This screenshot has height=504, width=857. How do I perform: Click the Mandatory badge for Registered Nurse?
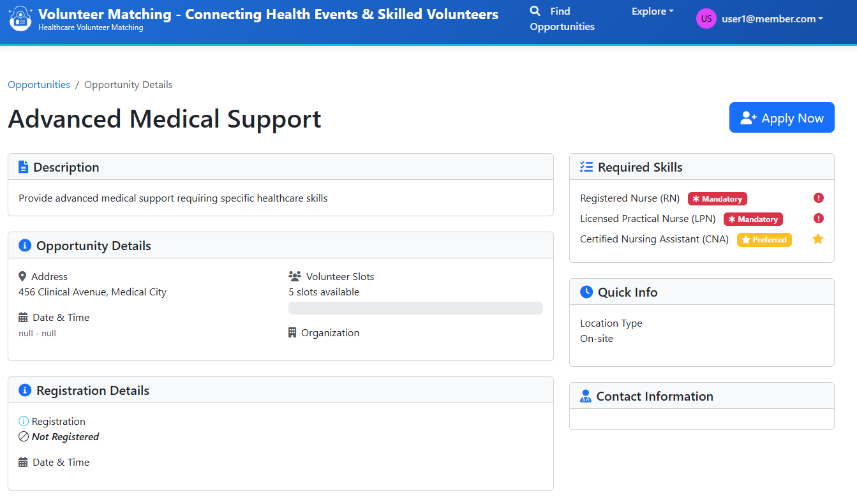point(717,199)
